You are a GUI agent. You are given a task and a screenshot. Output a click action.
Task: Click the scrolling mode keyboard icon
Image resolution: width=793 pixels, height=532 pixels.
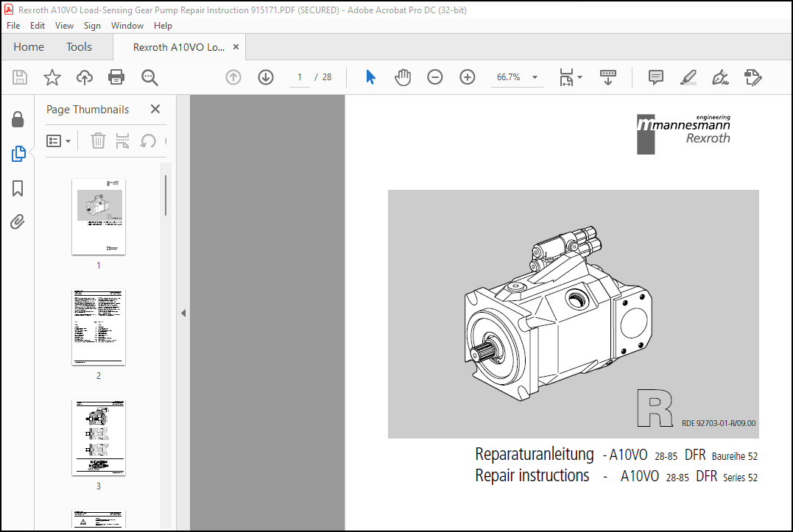click(608, 77)
